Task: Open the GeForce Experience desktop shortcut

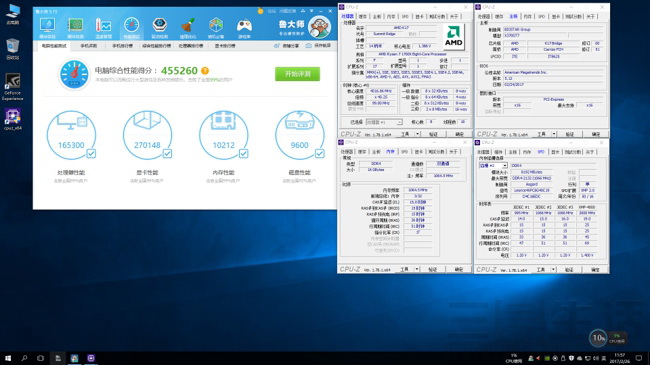Action: click(x=12, y=87)
